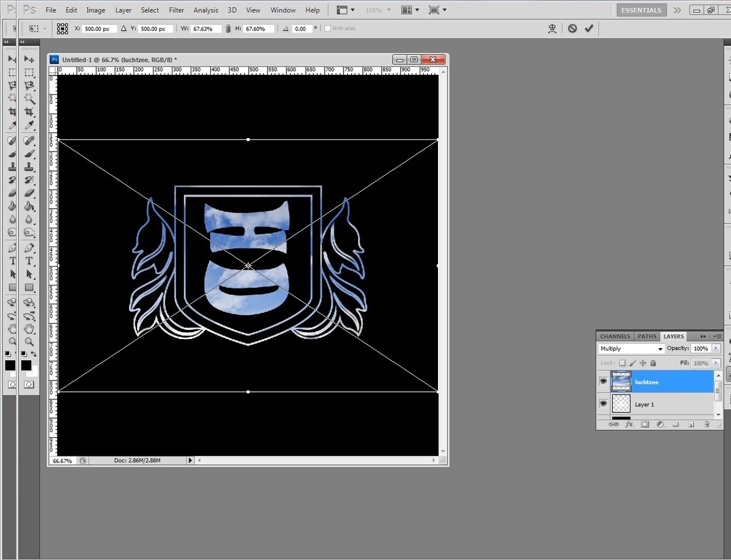Select the Layer 1 row
The image size is (731, 560).
pyautogui.click(x=670, y=404)
